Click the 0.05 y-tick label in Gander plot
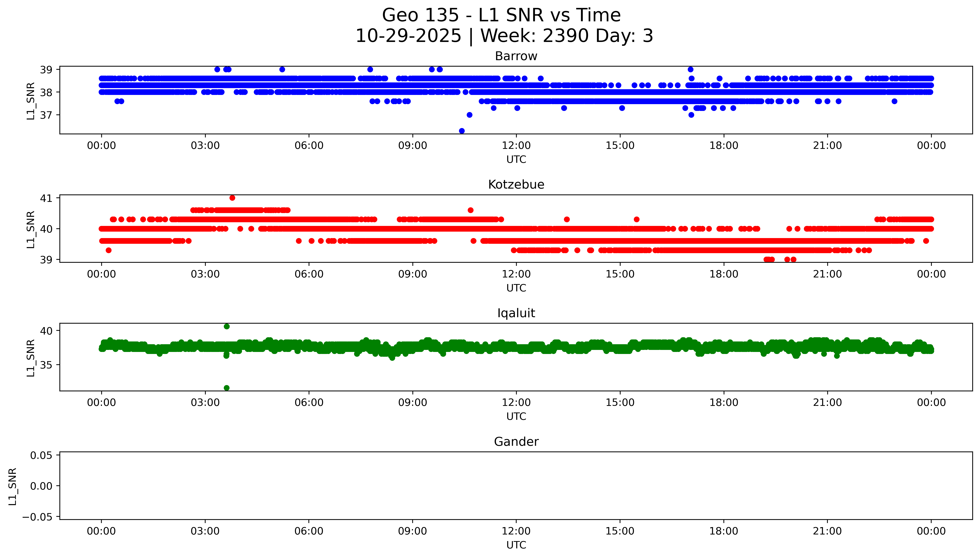 click(x=41, y=455)
